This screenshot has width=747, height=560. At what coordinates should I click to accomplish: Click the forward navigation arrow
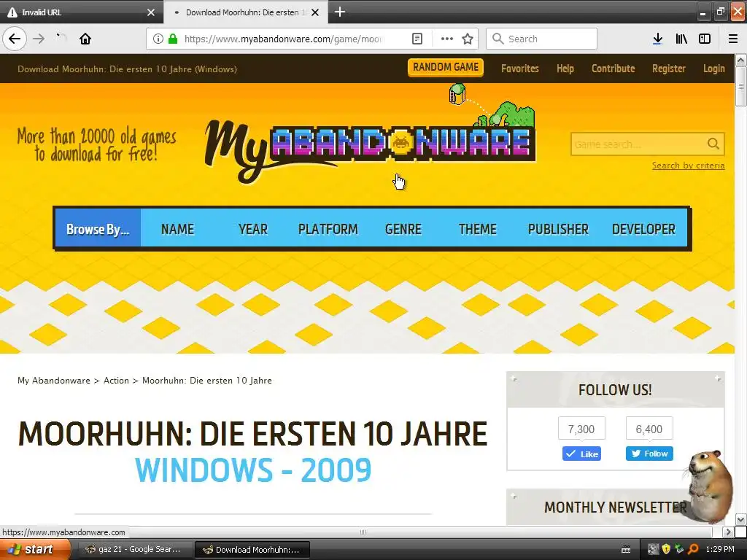pyautogui.click(x=39, y=39)
